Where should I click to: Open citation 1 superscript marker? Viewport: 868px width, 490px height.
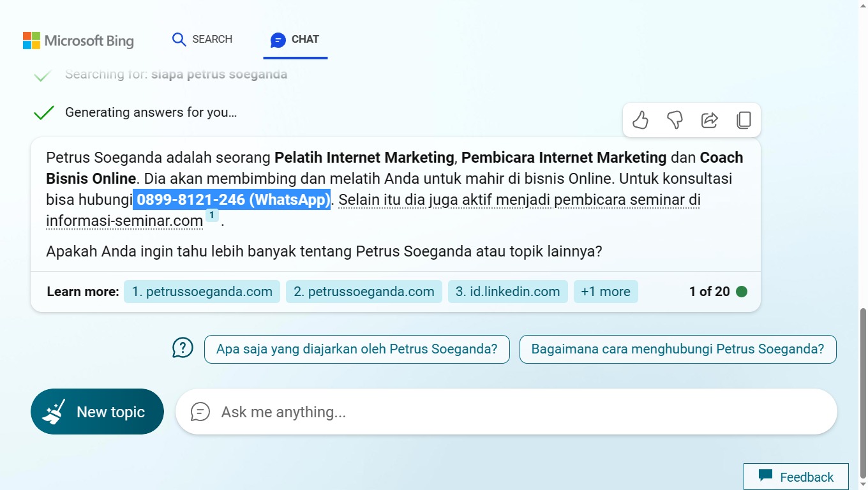click(212, 216)
